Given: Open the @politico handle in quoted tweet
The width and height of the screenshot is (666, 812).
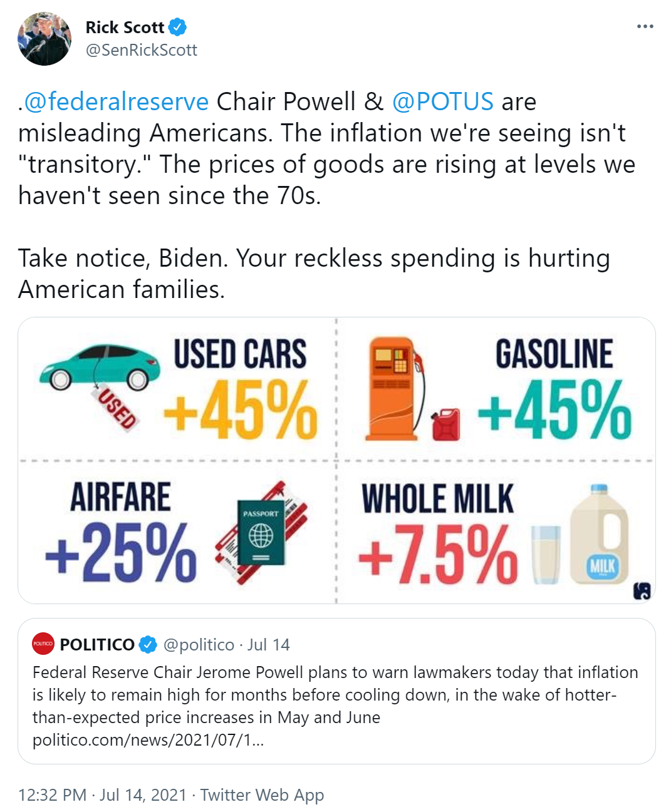Looking at the screenshot, I should click(199, 645).
